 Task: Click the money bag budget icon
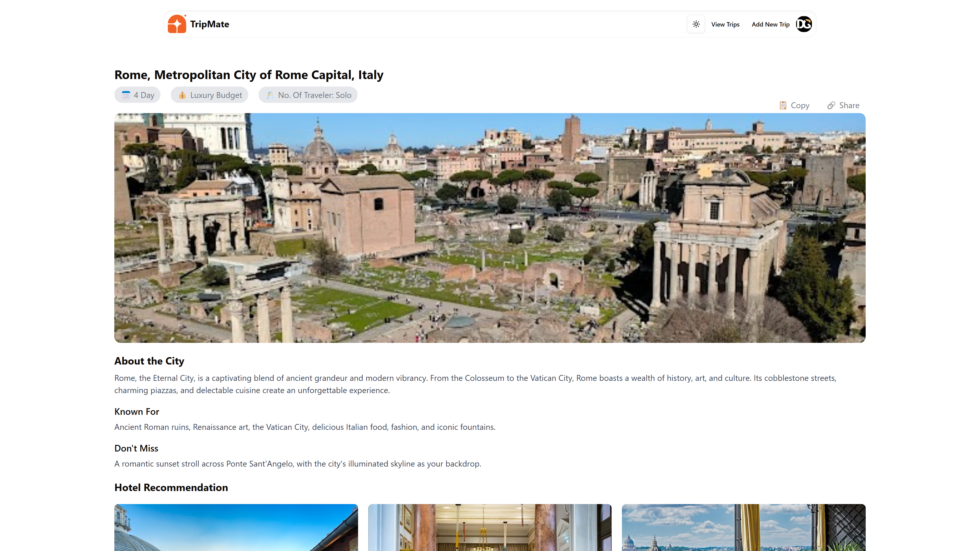click(182, 95)
